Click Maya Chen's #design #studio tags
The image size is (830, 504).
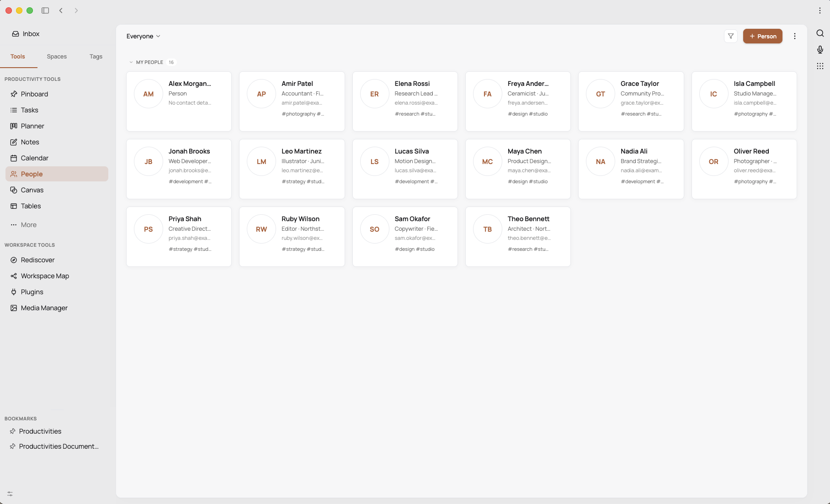527,181
